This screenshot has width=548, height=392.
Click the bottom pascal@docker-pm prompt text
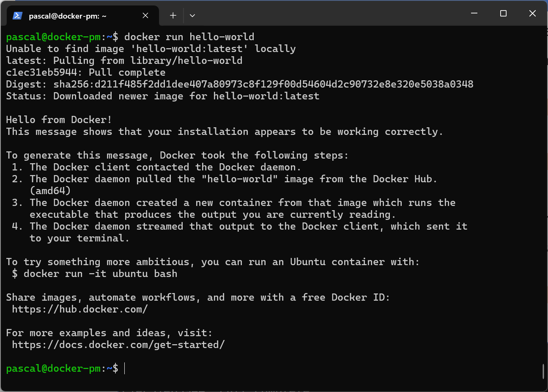point(62,368)
